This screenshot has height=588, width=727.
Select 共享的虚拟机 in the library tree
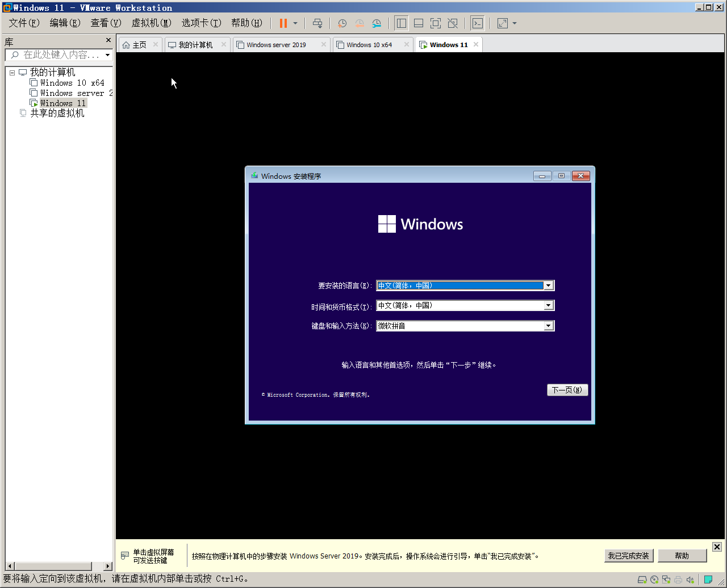[57, 113]
